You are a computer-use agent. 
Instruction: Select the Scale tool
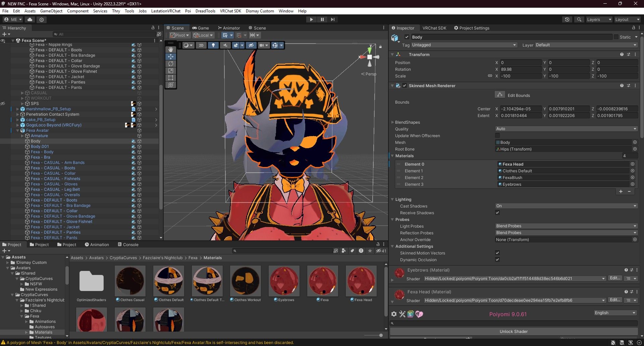click(x=171, y=71)
